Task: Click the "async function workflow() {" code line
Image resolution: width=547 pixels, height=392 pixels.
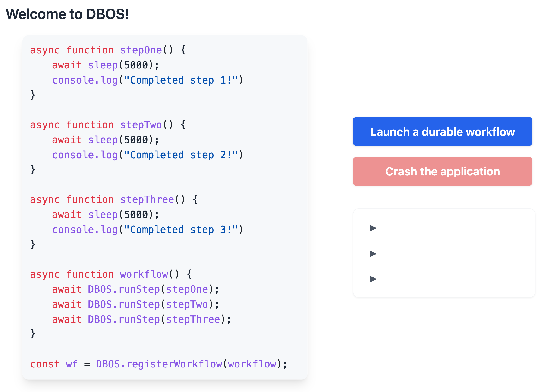Action: tap(111, 274)
